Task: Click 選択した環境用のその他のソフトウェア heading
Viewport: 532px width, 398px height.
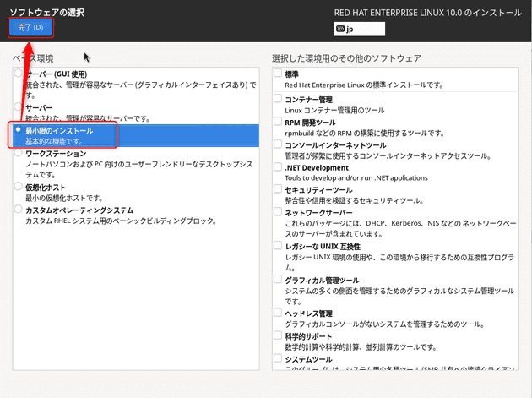Action: 346,58
